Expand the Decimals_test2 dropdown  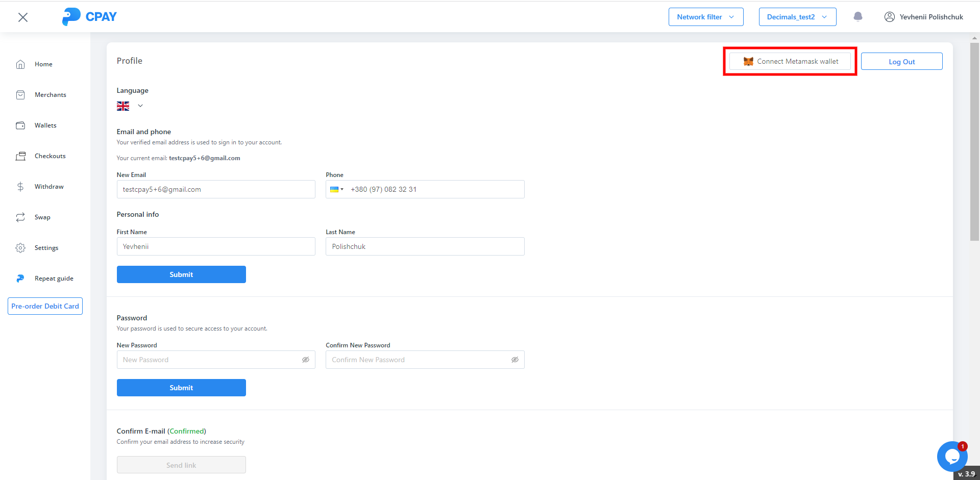tap(797, 17)
